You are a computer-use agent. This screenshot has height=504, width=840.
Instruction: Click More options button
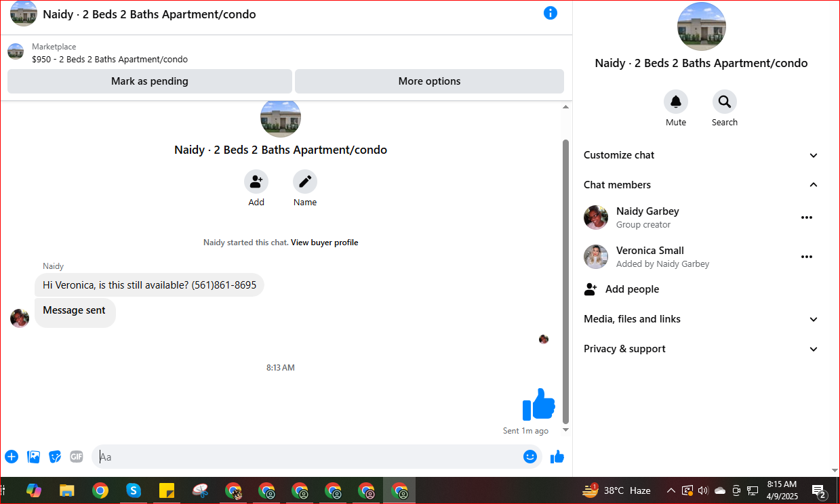click(429, 81)
